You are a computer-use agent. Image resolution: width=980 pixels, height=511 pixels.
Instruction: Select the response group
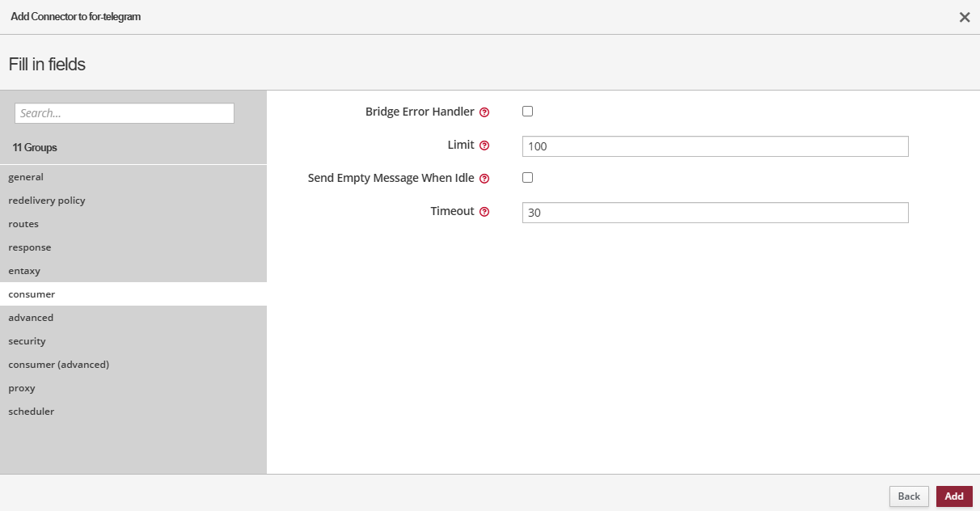pyautogui.click(x=30, y=247)
